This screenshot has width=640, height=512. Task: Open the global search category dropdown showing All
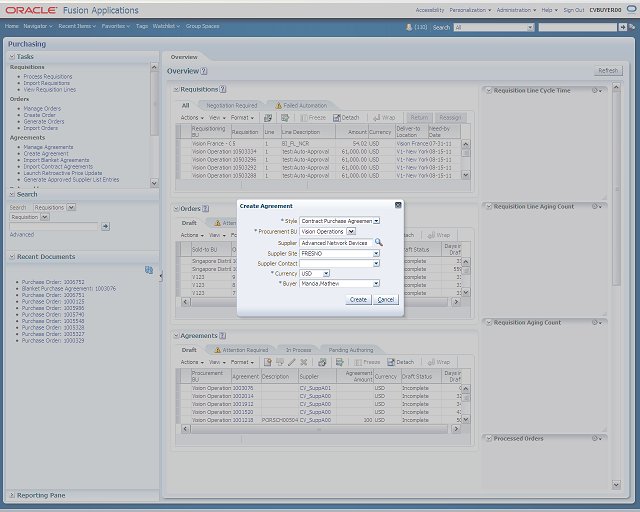[530, 27]
